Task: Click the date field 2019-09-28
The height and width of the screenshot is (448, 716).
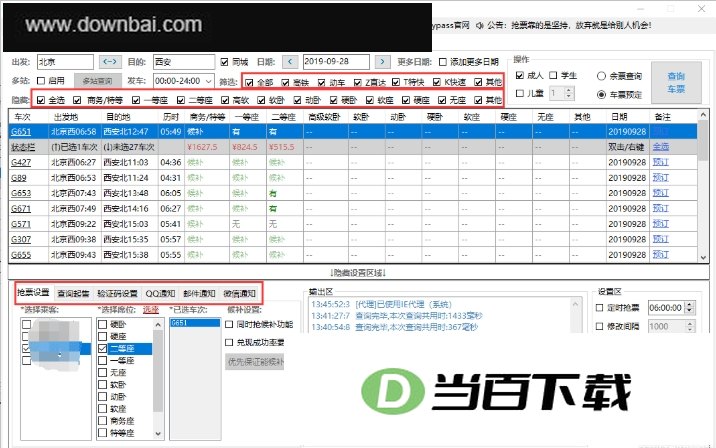Action: pos(336,62)
